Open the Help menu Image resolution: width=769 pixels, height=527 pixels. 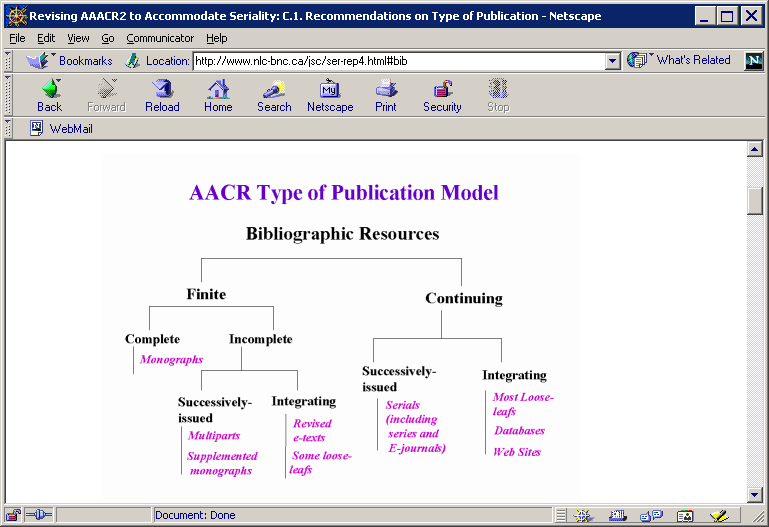point(217,38)
